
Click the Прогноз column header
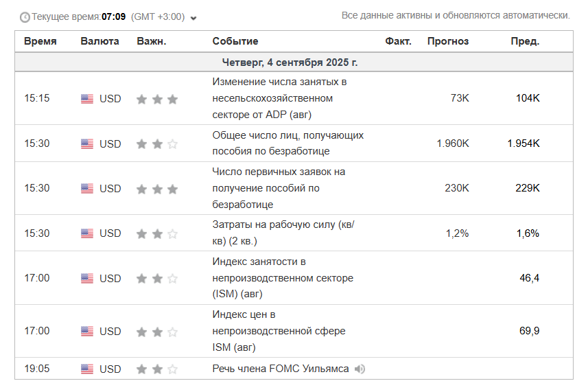pyautogui.click(x=448, y=41)
